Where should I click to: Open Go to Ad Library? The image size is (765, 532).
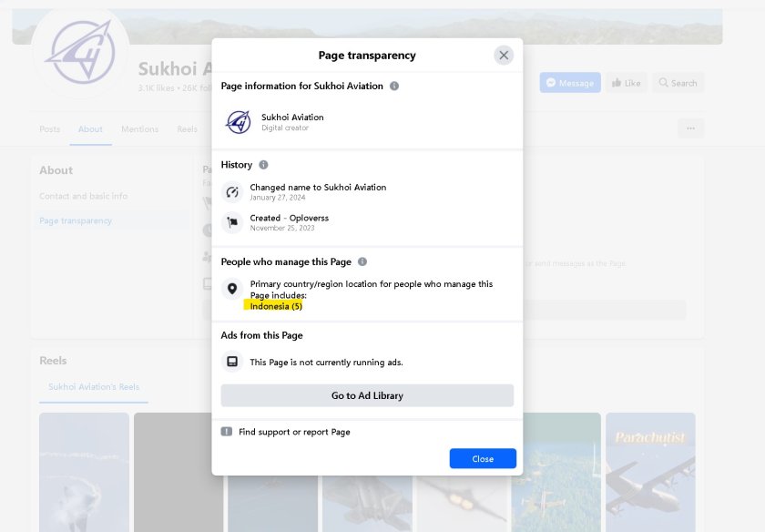367,395
